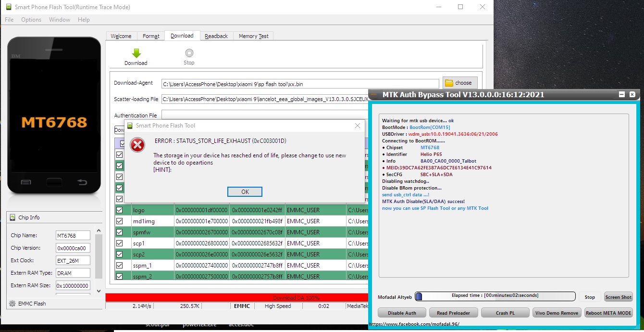Viewport: 644px width, 332px height.
Task: Minimize the MTK Auth Bypass Tool window
Action: point(622,95)
